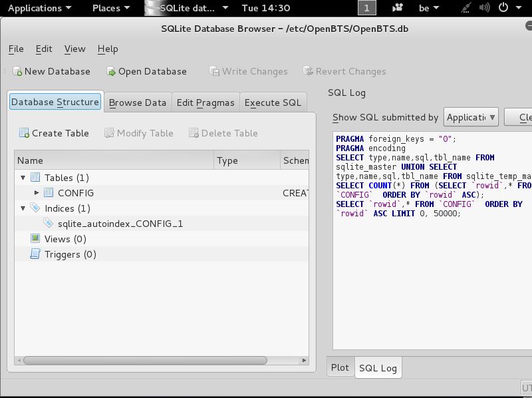Open the SQLite dat... app menu arrow
The height and width of the screenshot is (398, 532).
[225, 8]
